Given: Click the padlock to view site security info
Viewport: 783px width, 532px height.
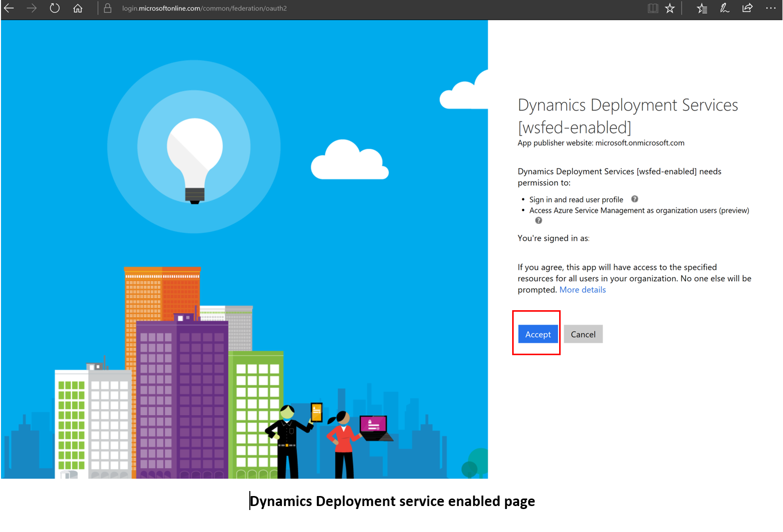Looking at the screenshot, I should point(107,8).
